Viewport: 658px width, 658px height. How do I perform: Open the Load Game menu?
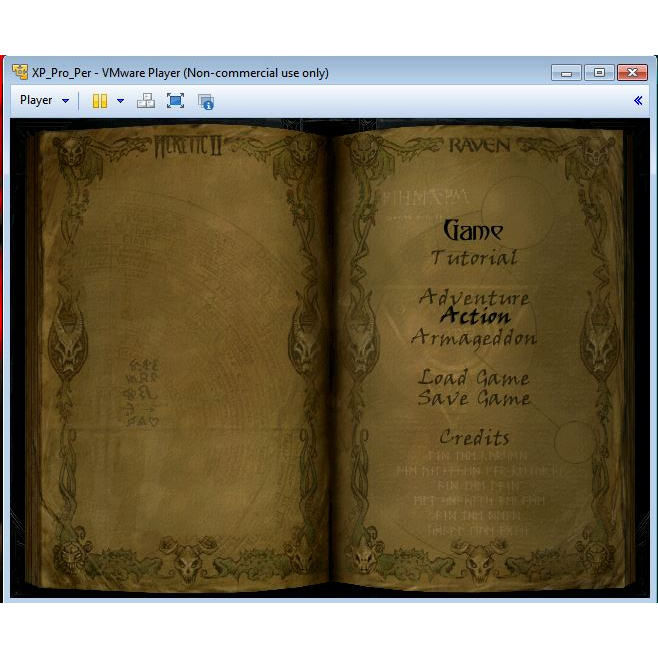pyautogui.click(x=474, y=378)
